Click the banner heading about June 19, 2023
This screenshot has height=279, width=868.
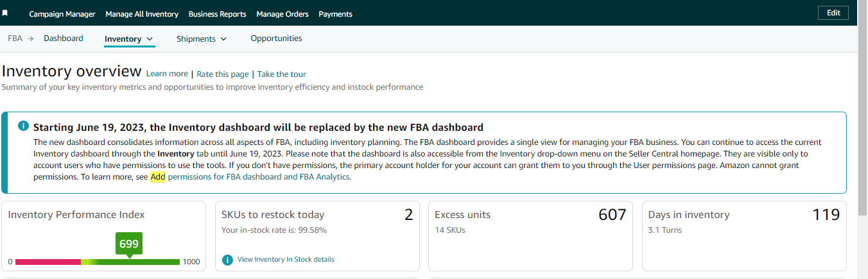(x=258, y=127)
